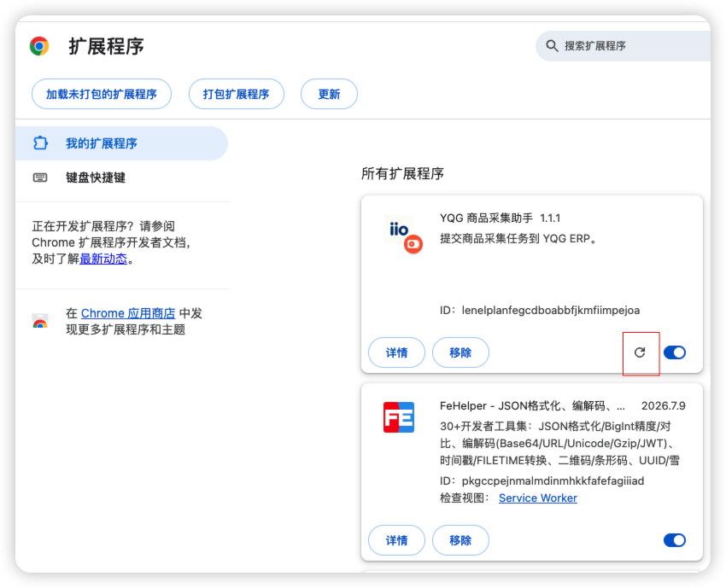Reload the YQG 商品采集助手 extension
The height and width of the screenshot is (588, 726).
640,352
